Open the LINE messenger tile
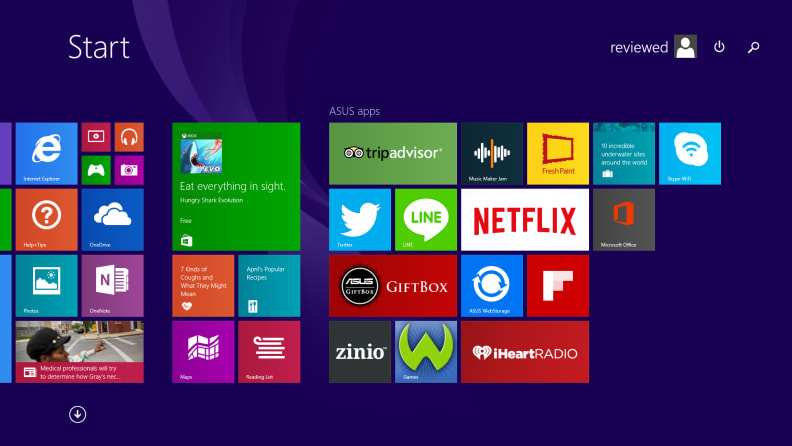The height and width of the screenshot is (446, 792). click(x=426, y=220)
